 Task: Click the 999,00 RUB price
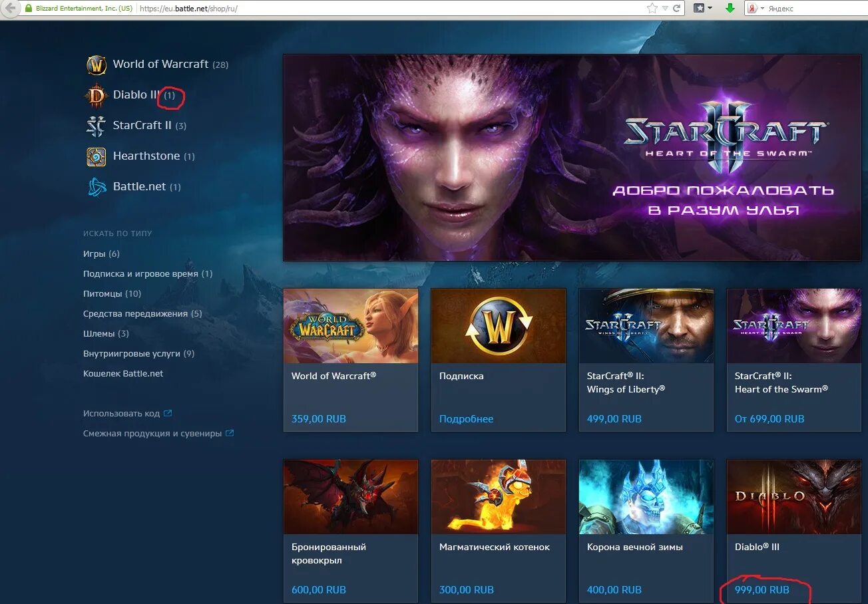point(762,590)
